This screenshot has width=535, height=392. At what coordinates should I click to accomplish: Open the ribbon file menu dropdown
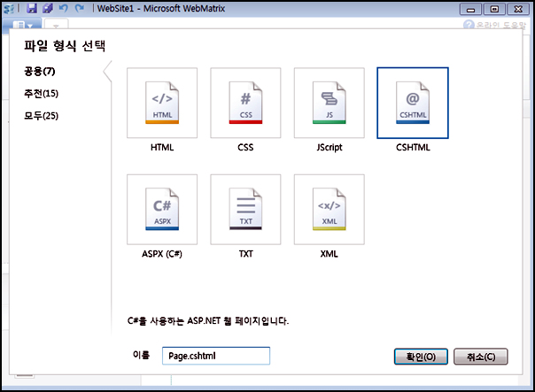[x=22, y=26]
